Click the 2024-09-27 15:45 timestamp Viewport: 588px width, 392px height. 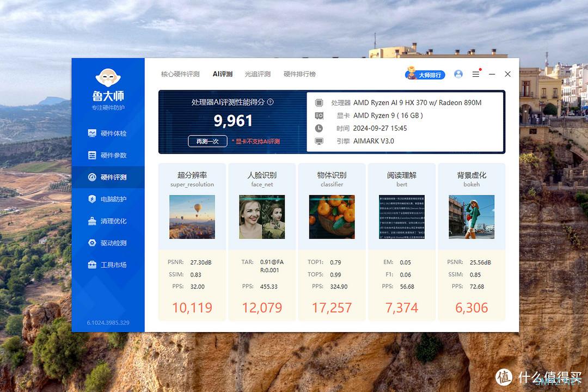[x=380, y=128]
